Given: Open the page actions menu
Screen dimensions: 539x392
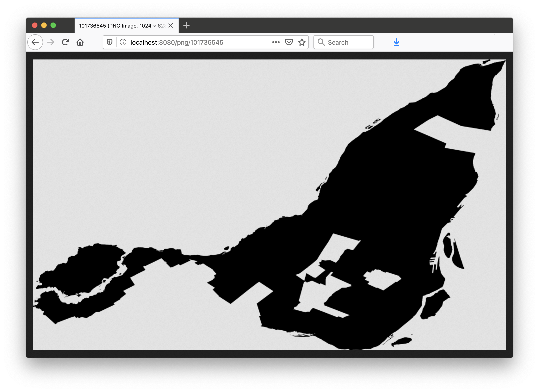Looking at the screenshot, I should 276,42.
